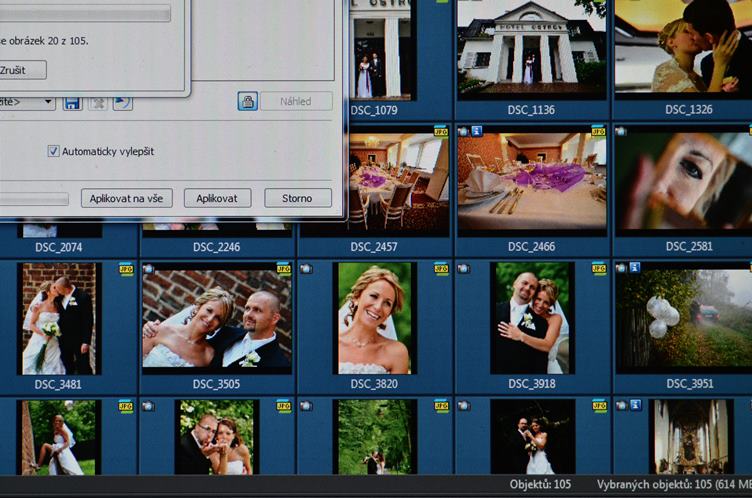Click the JPG badge on DSC_2466 thumbnail

pyautogui.click(x=598, y=131)
